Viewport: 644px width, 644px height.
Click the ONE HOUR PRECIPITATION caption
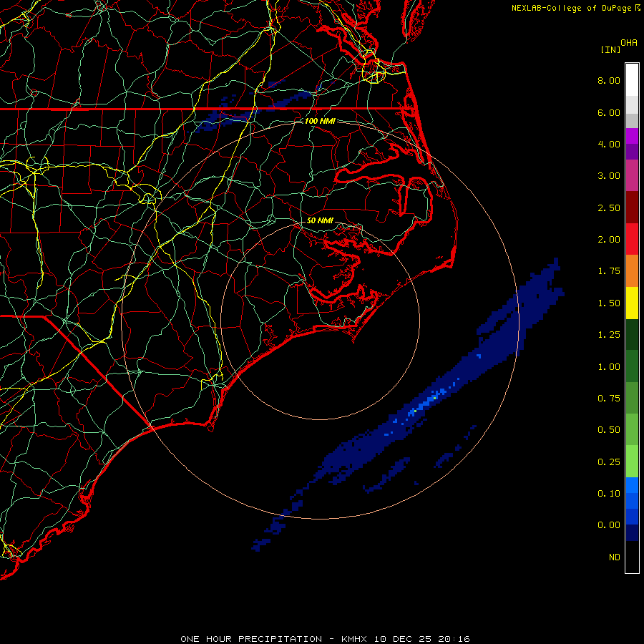(x=251, y=639)
